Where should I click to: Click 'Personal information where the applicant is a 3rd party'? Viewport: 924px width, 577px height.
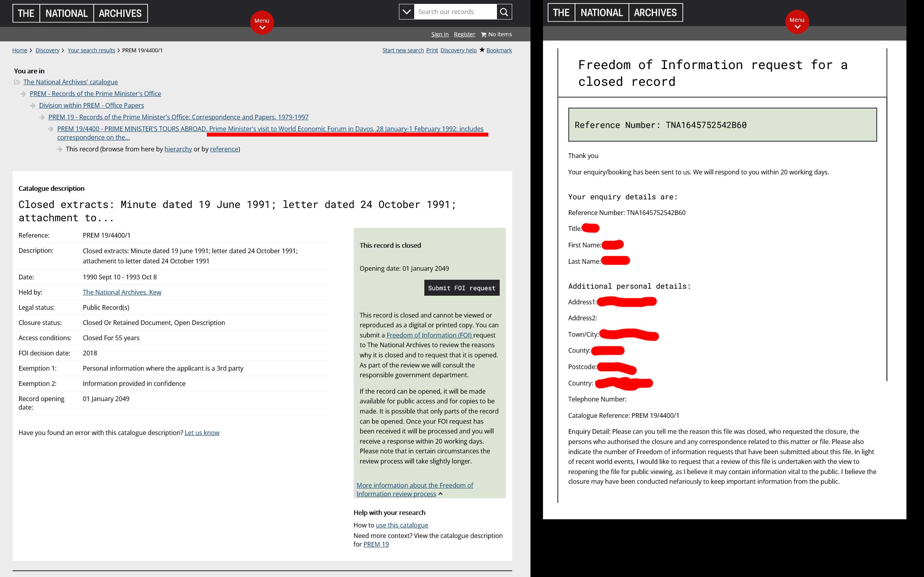coord(163,368)
